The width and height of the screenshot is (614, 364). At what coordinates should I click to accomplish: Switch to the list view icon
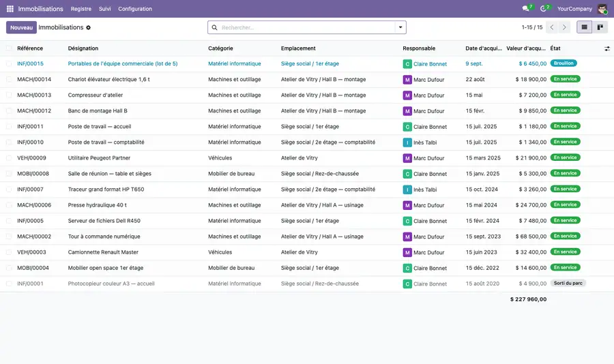(584, 27)
